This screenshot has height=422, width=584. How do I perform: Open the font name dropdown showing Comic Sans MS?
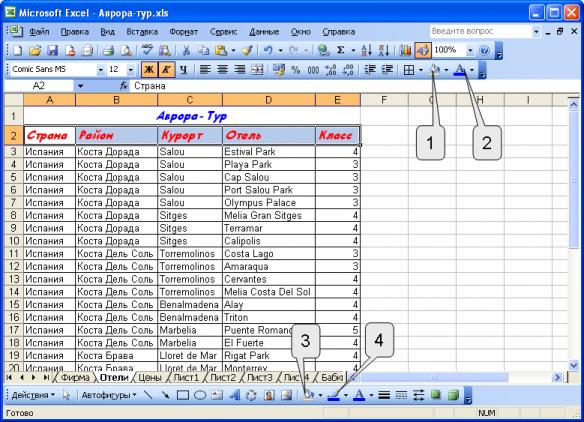click(101, 70)
